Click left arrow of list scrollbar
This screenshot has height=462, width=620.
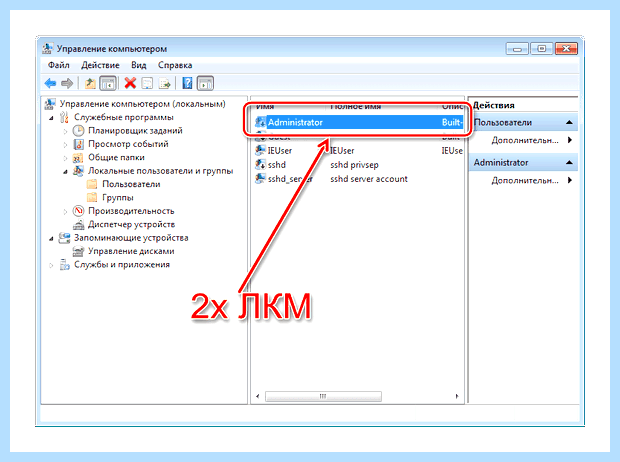[x=257, y=396]
